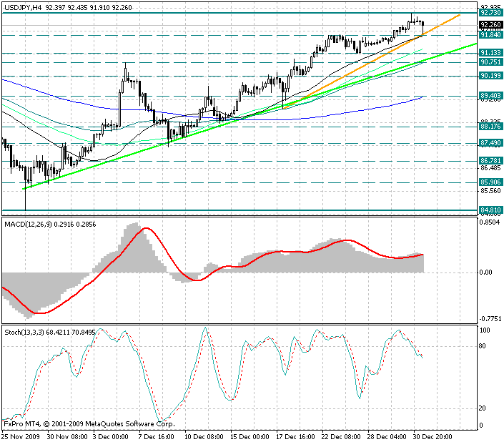Click the 90.751 price level label
Viewport: 504px width, 442px height.
pos(490,62)
